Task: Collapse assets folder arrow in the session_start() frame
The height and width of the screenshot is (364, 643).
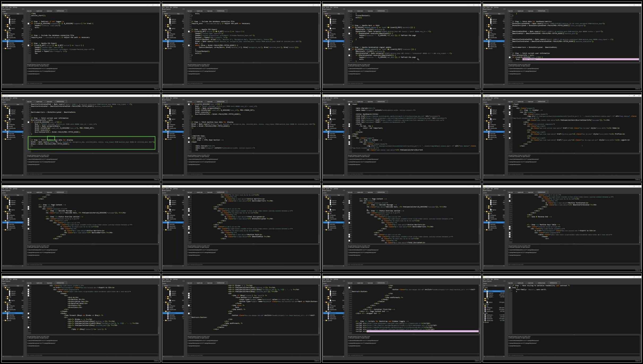Action: [3, 16]
